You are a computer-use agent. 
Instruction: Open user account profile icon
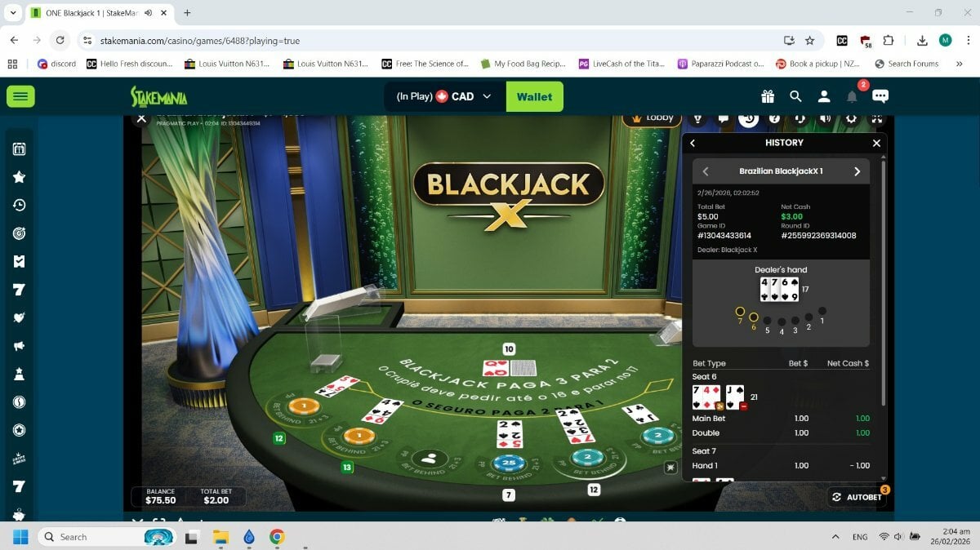coord(824,96)
